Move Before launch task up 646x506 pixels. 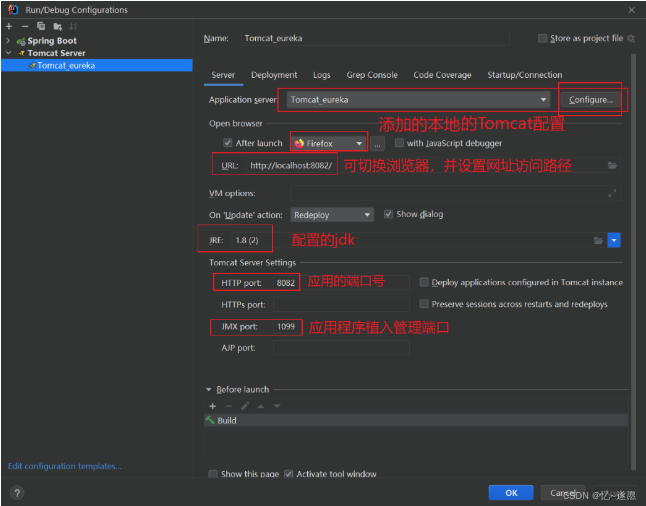click(261, 406)
